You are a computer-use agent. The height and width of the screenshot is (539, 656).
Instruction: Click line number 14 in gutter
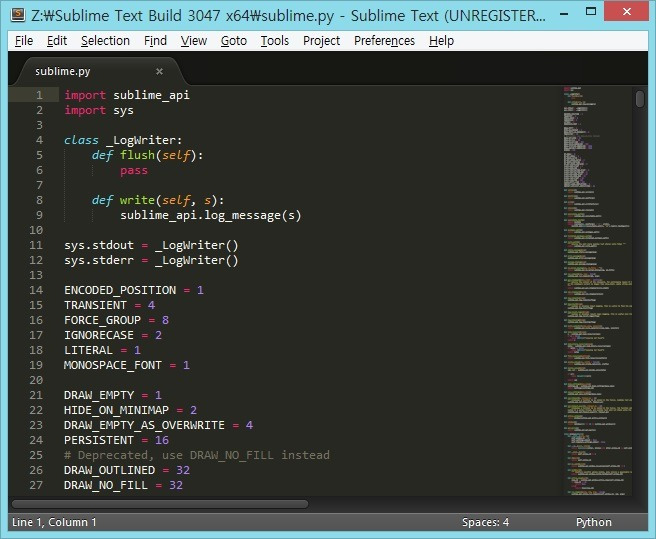(36, 290)
